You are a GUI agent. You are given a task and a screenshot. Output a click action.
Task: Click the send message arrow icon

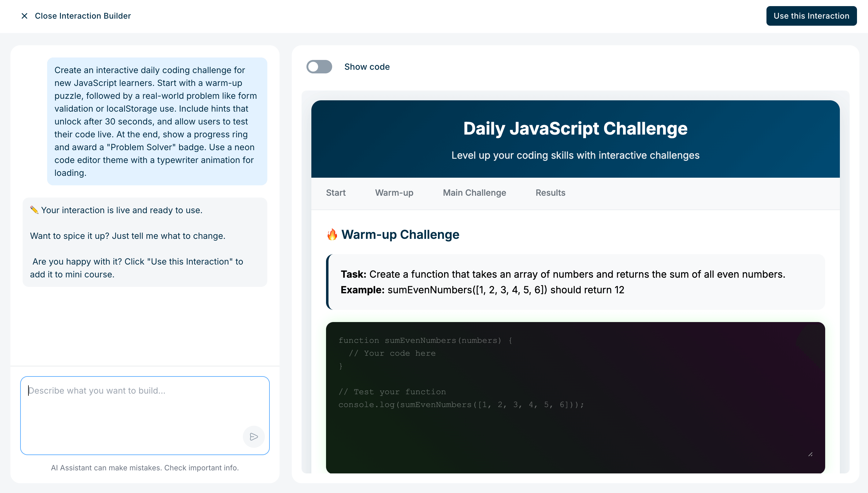click(x=254, y=436)
